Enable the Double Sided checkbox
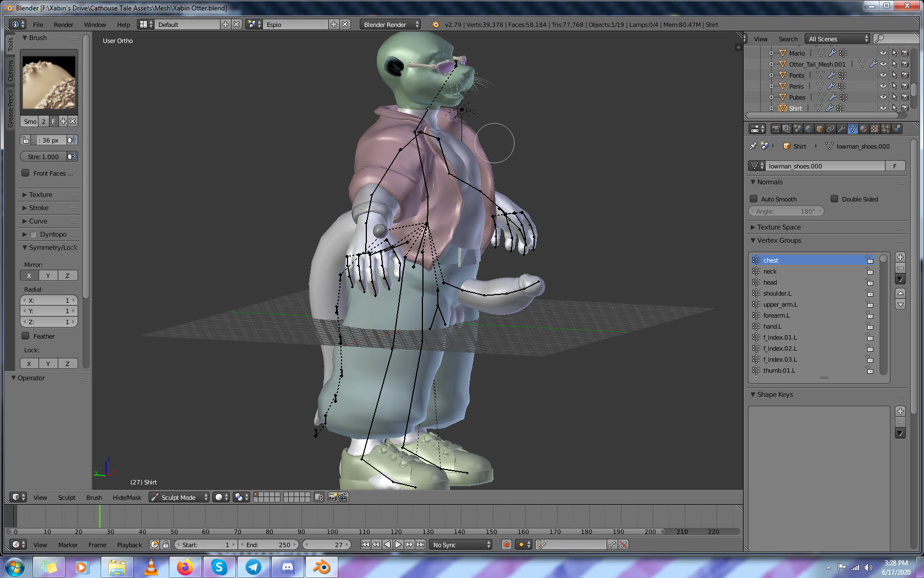This screenshot has width=924, height=578. [834, 199]
